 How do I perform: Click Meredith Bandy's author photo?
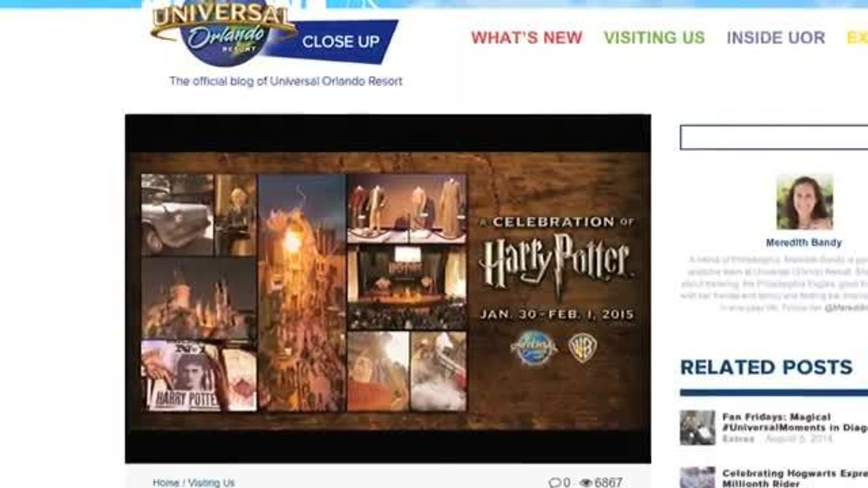[x=804, y=202]
